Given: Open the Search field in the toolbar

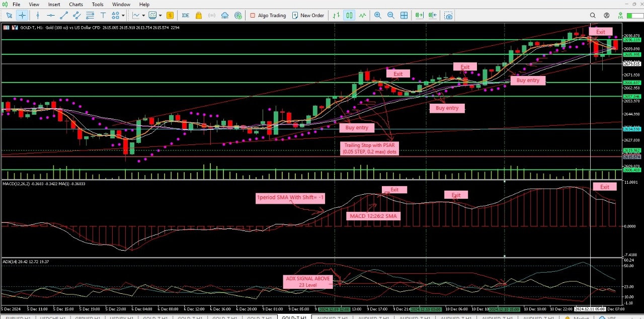Looking at the screenshot, I should point(593,15).
